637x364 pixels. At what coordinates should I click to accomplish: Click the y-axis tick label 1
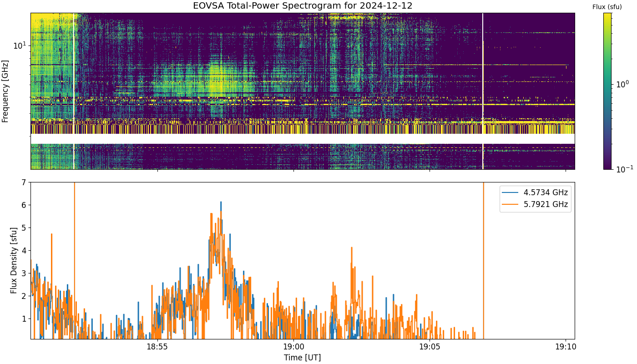coord(24,319)
